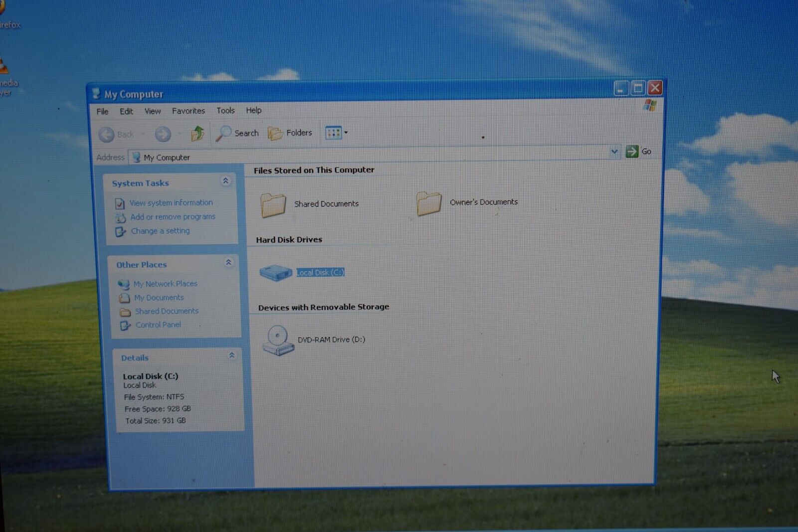Expand the Address bar dropdown
The height and width of the screenshot is (532, 798).
tap(614, 151)
